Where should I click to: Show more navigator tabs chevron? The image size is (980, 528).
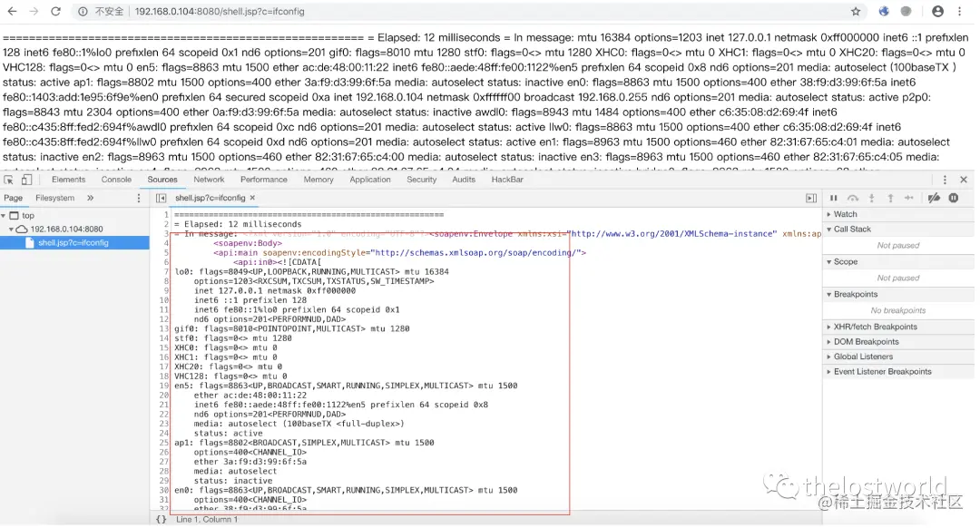point(90,198)
